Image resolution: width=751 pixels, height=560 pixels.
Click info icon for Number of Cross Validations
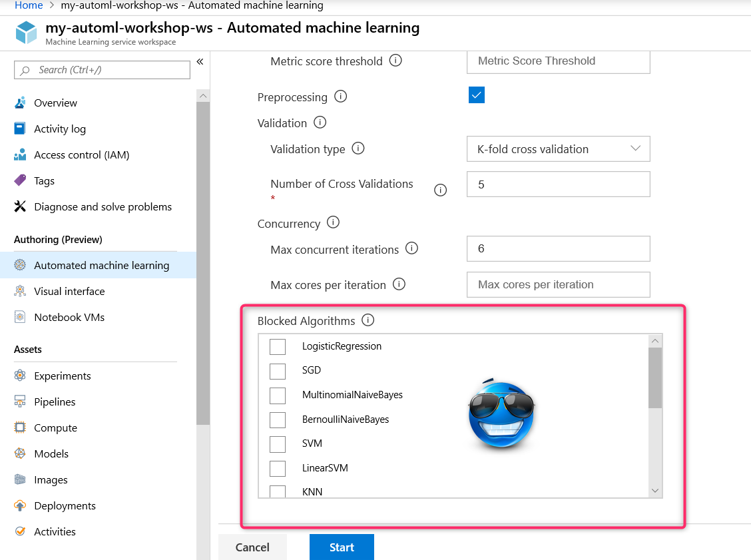[x=441, y=190]
